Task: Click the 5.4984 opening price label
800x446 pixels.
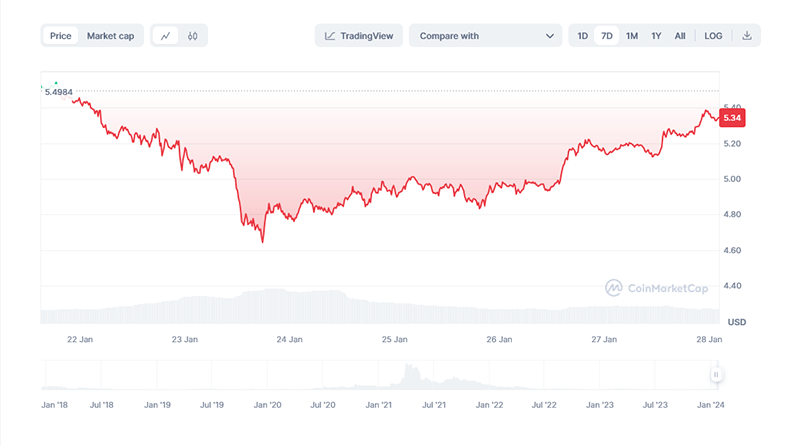Action: coord(58,92)
